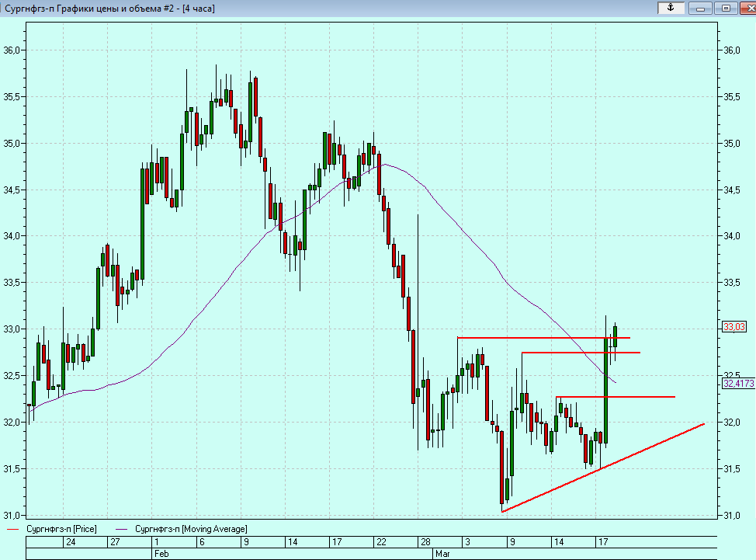Click the Feb month label on the timeline
Image resolution: width=756 pixels, height=560 pixels.
point(161,554)
